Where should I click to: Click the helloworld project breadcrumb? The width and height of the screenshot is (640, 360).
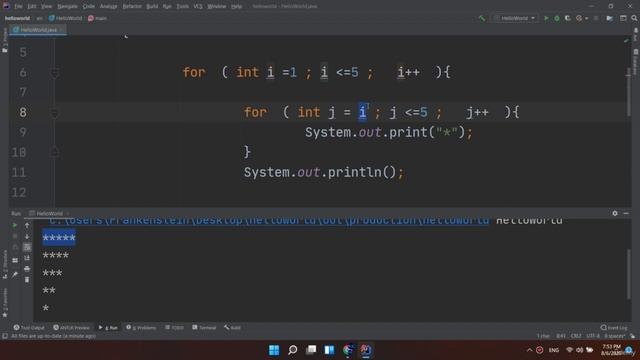(x=17, y=18)
